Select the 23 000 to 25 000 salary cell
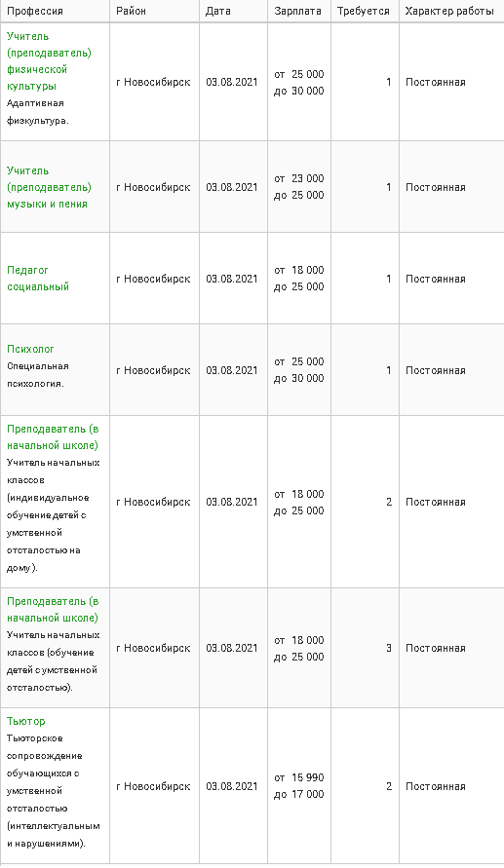The width and height of the screenshot is (504, 868). pyautogui.click(x=299, y=186)
